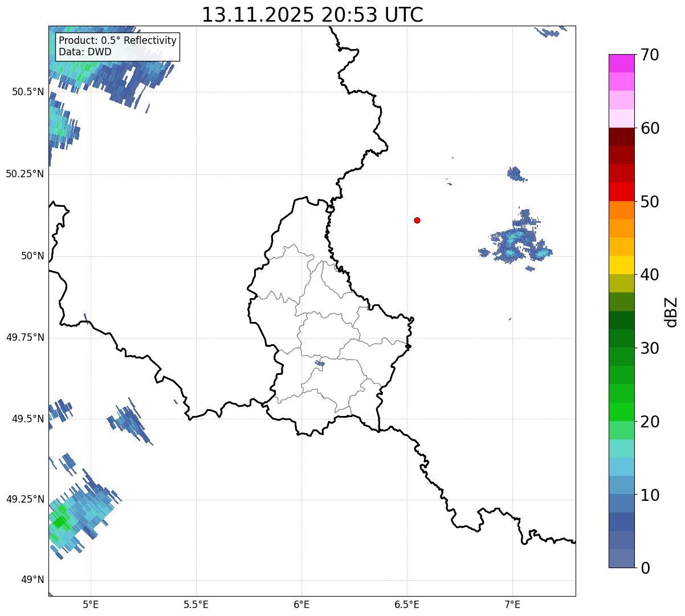
Task: Click the 49.75°N latitude label
Action: [x=25, y=337]
